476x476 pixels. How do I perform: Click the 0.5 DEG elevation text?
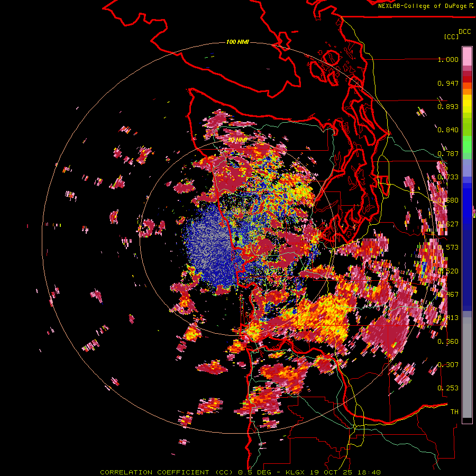pos(255,472)
